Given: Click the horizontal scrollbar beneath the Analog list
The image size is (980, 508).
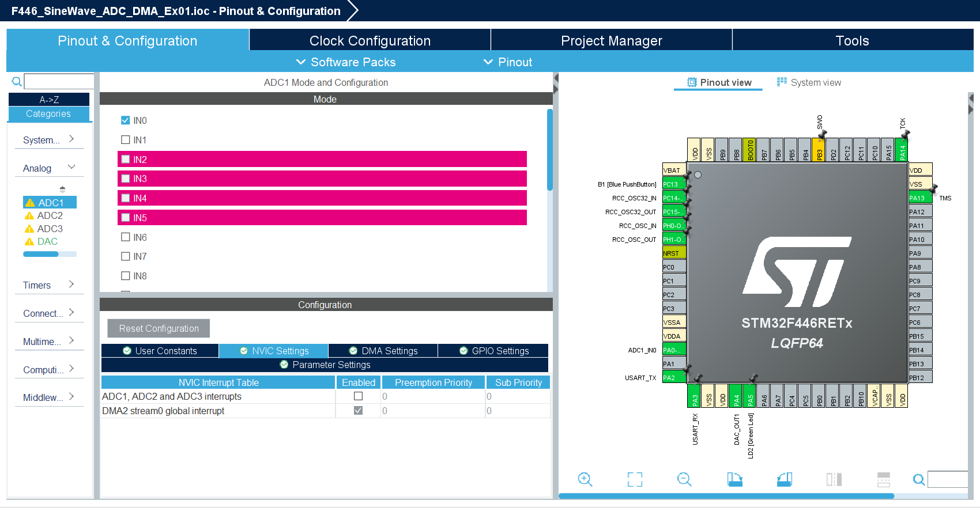Looking at the screenshot, I should pyautogui.click(x=40, y=254).
